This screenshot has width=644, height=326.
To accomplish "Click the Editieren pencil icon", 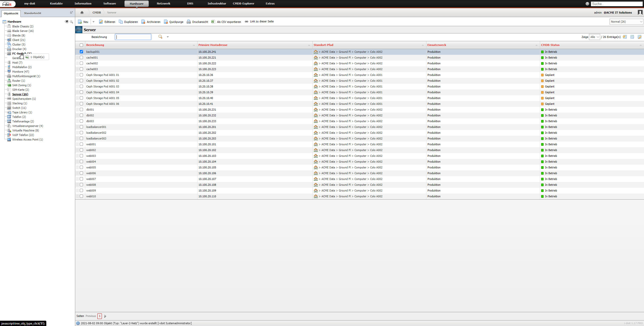I will tap(101, 22).
